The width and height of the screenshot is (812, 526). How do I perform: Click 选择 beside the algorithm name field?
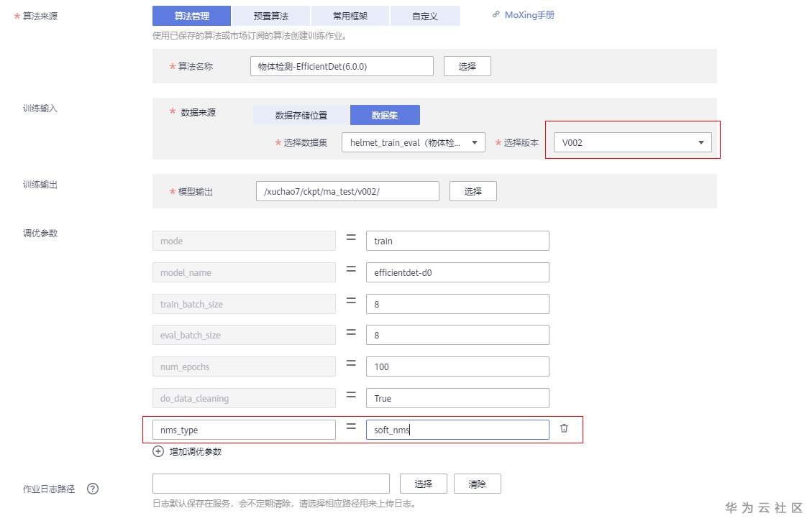(467, 65)
